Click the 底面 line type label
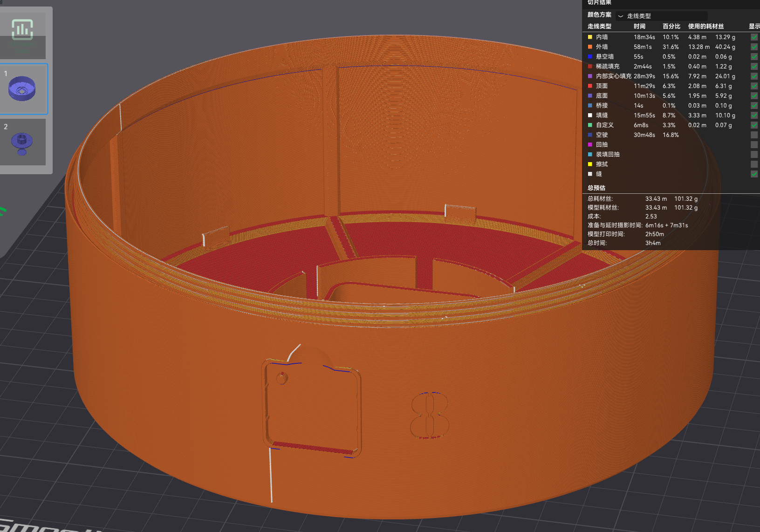This screenshot has width=760, height=532. click(x=602, y=95)
